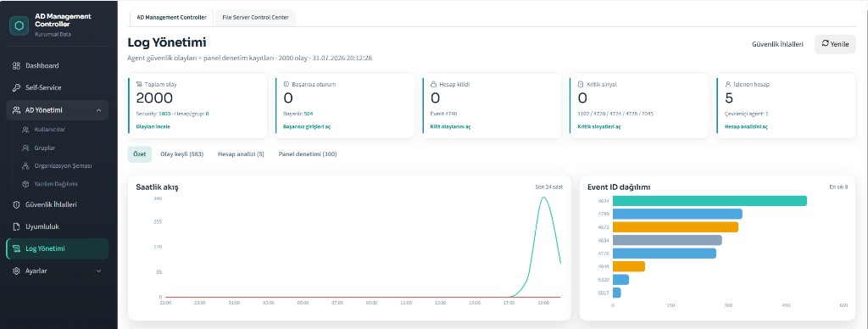This screenshot has width=868, height=329.
Task: Switch to AD Management Controller tab
Action: (171, 18)
